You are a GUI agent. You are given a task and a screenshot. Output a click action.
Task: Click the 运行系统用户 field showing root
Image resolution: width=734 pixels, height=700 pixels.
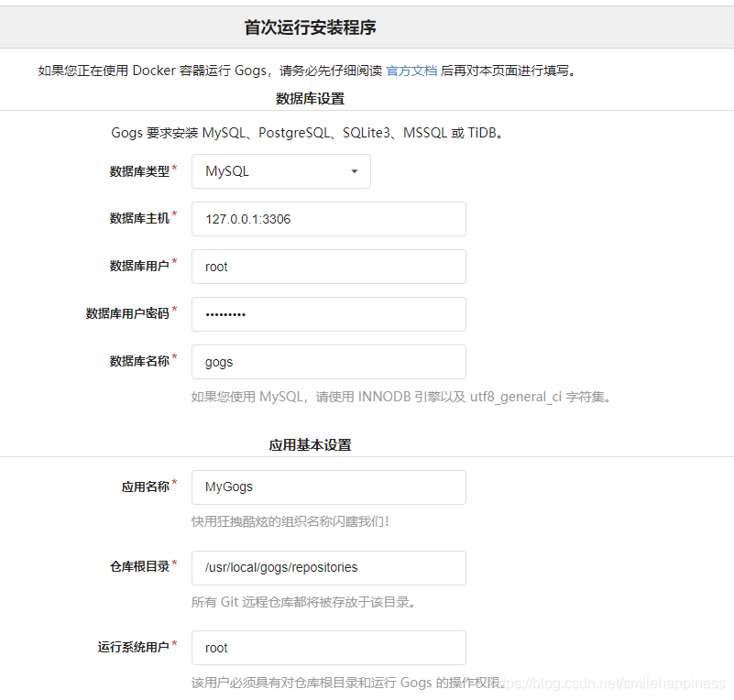[x=328, y=648]
